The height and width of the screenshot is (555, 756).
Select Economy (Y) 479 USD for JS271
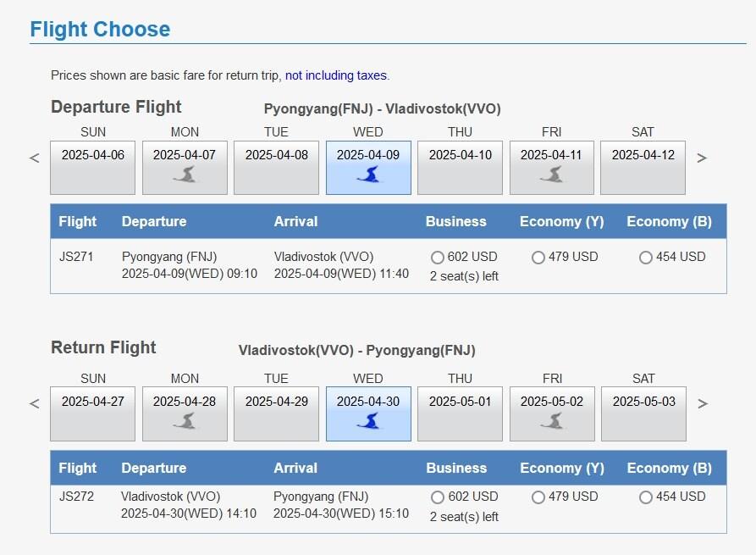[538, 258]
